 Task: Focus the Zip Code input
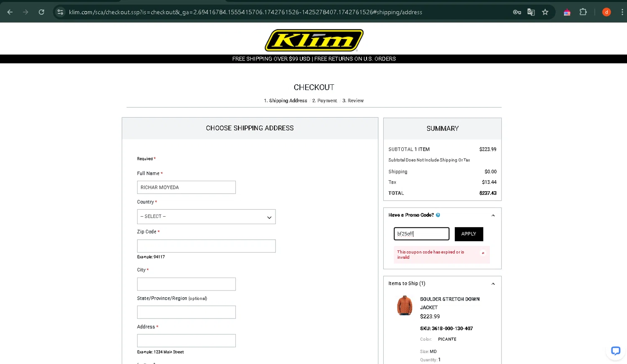pyautogui.click(x=206, y=246)
